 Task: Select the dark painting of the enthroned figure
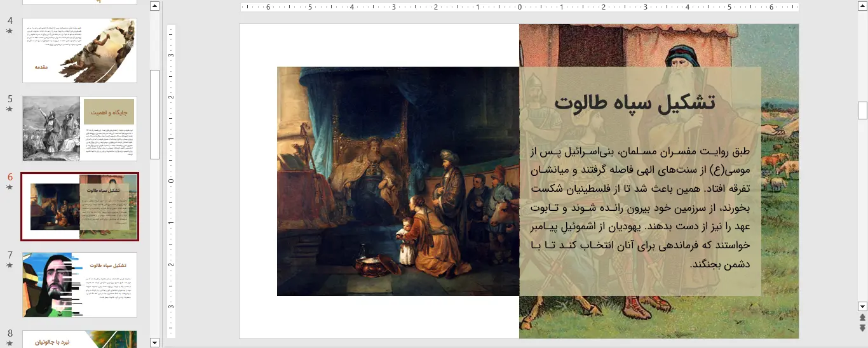398,181
